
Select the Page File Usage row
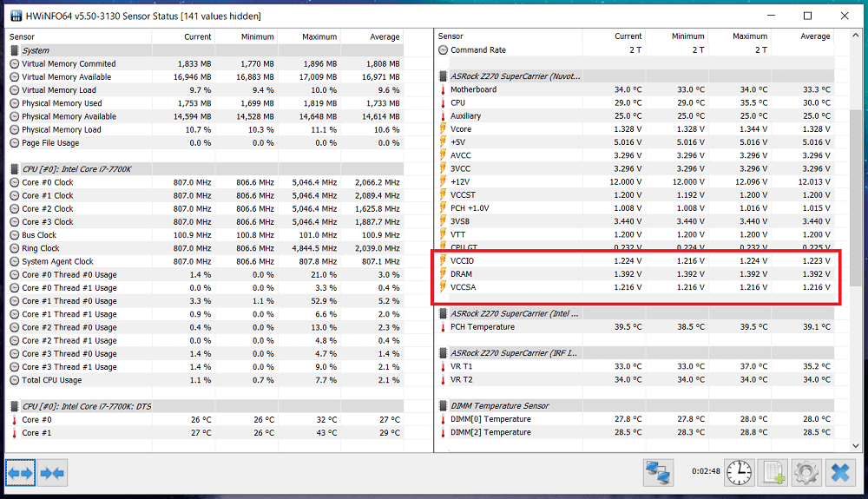tap(206, 142)
